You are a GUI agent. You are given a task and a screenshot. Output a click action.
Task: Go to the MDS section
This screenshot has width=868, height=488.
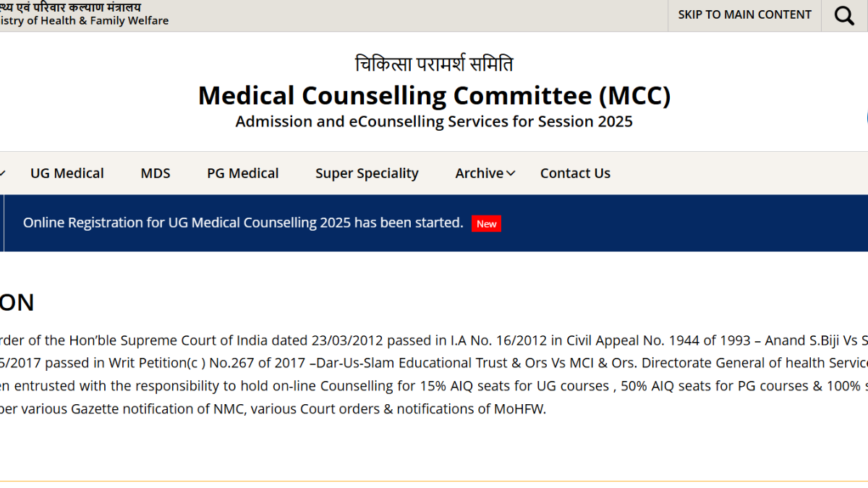[x=156, y=174]
